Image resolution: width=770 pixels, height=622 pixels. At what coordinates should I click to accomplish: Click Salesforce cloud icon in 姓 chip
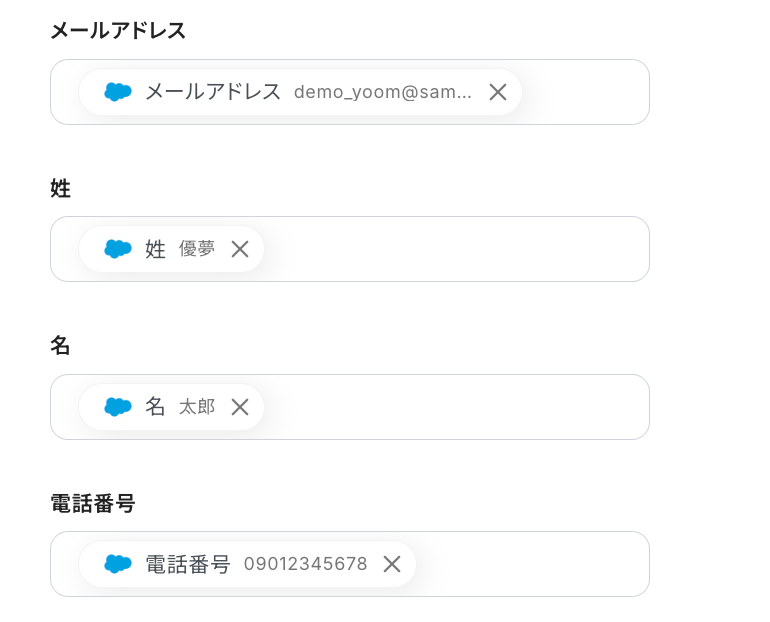(118, 249)
